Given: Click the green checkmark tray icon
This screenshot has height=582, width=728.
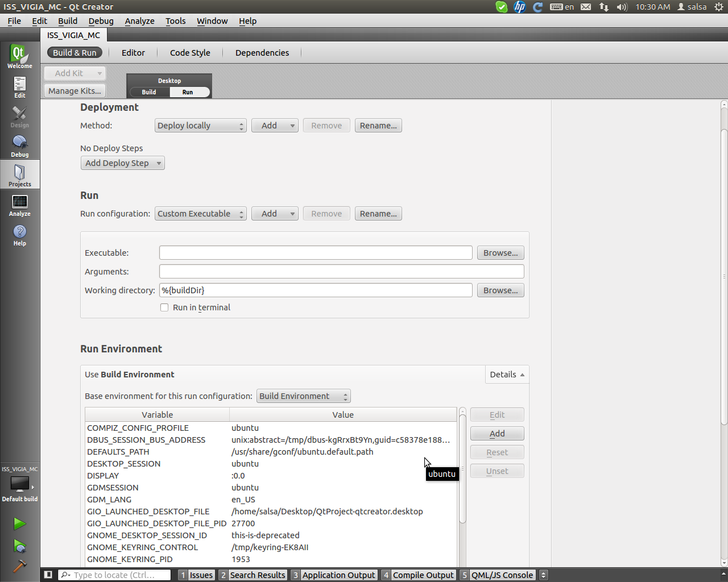Looking at the screenshot, I should click(502, 7).
